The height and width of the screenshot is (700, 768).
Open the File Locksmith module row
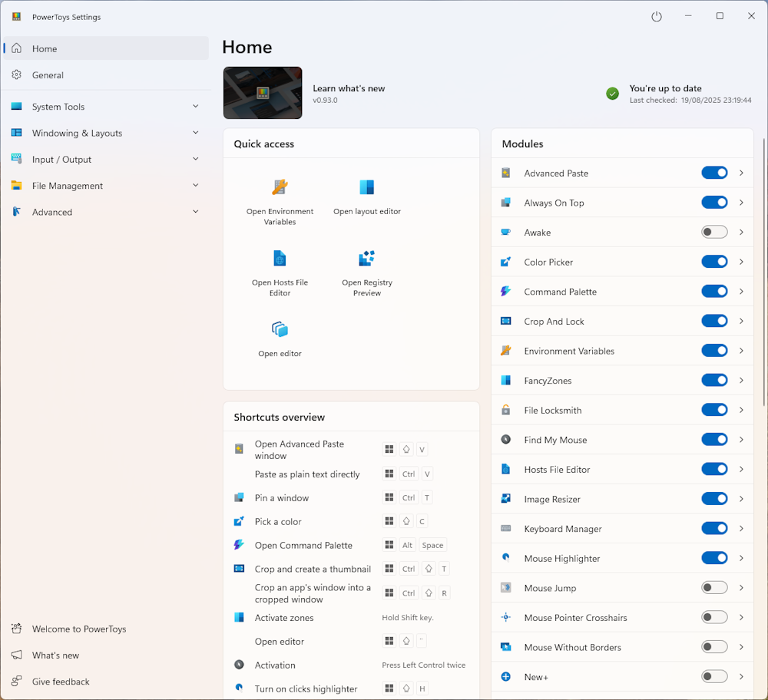[622, 410]
